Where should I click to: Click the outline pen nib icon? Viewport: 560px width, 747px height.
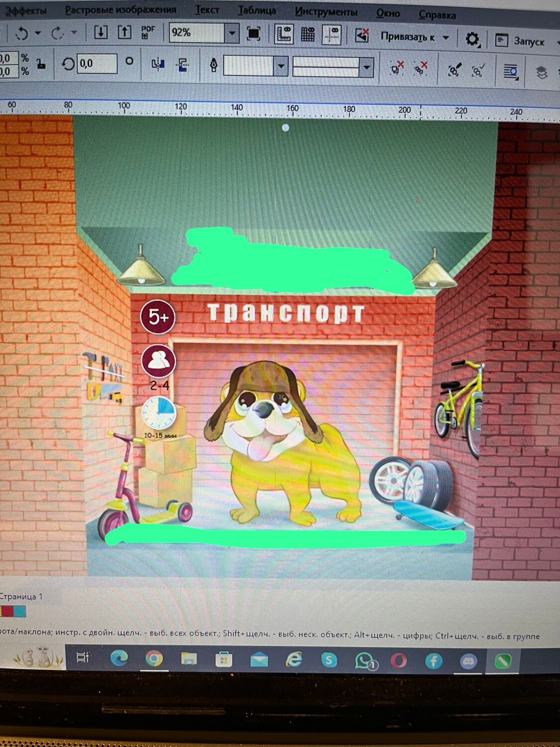[x=214, y=65]
